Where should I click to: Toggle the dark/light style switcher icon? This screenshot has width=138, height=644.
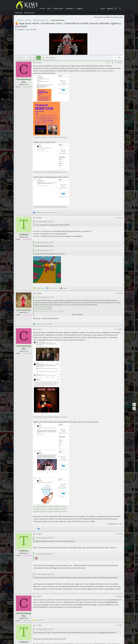pos(115,8)
